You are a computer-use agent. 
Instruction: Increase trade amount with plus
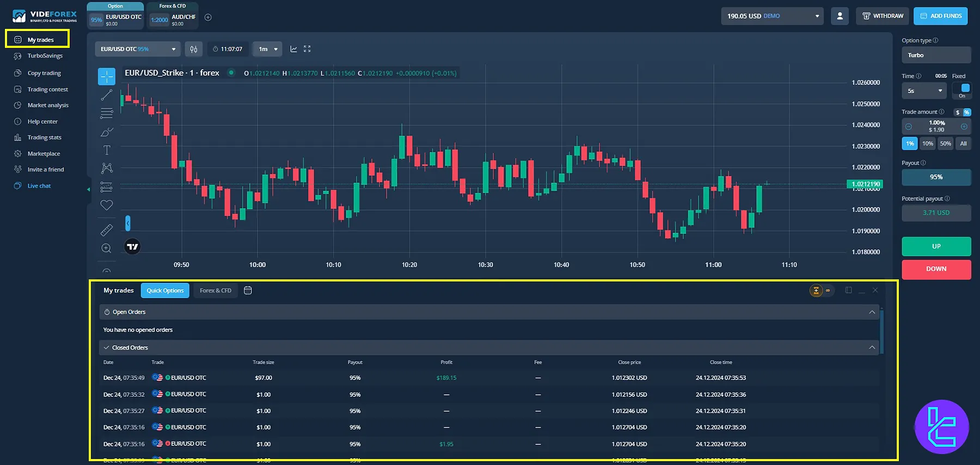964,126
